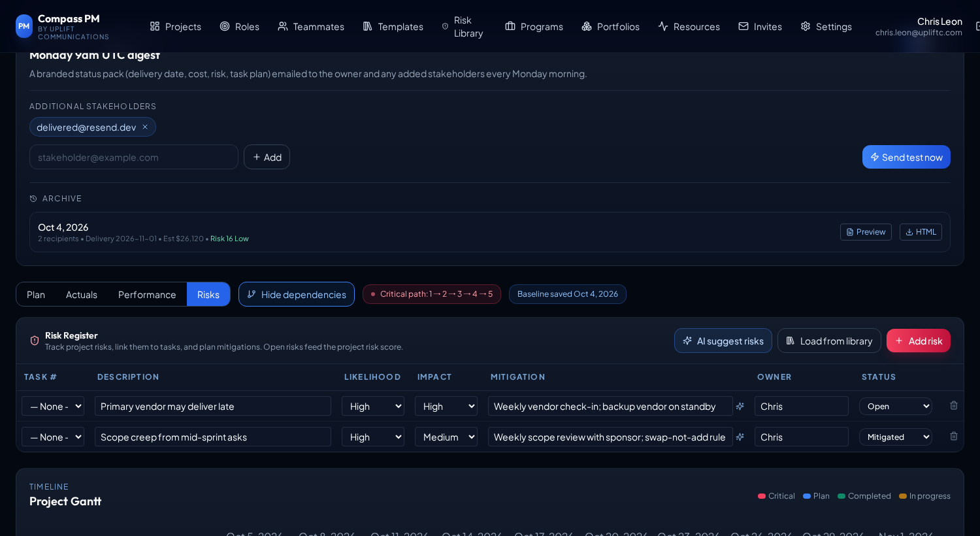This screenshot has height=536, width=980.
Task: Change the Mitigated status dropdown
Action: [x=896, y=437]
